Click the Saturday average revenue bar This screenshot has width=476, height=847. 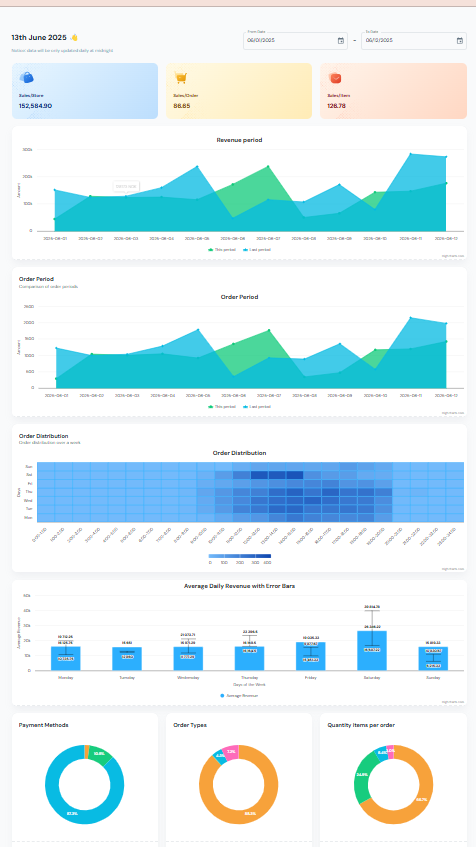(372, 650)
